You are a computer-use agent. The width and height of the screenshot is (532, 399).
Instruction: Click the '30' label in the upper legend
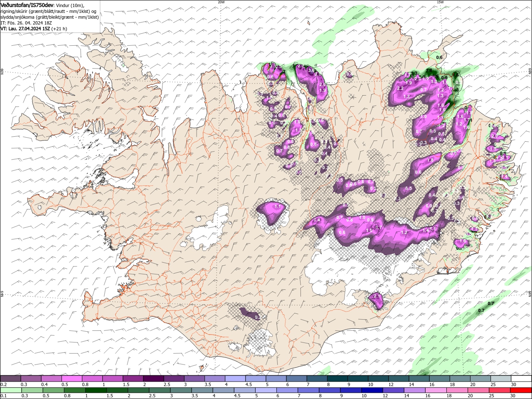tap(513, 384)
